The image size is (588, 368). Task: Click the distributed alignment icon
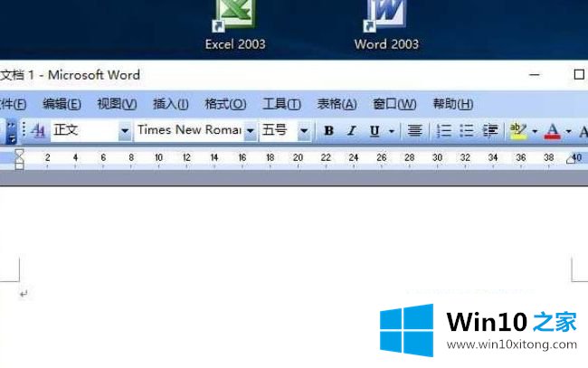click(x=414, y=131)
